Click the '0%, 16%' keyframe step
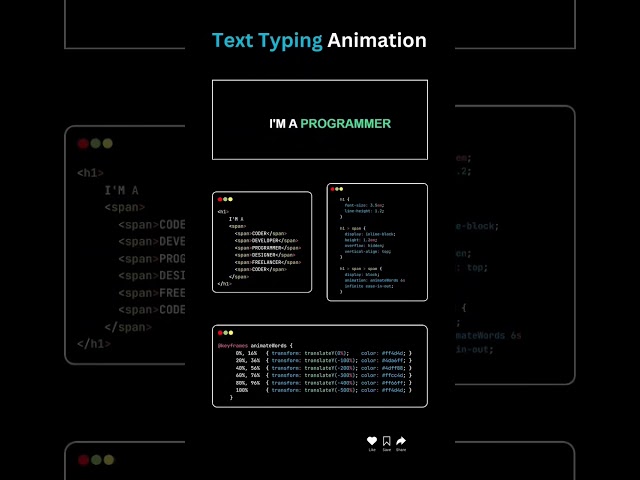The image size is (640, 480). [x=247, y=353]
